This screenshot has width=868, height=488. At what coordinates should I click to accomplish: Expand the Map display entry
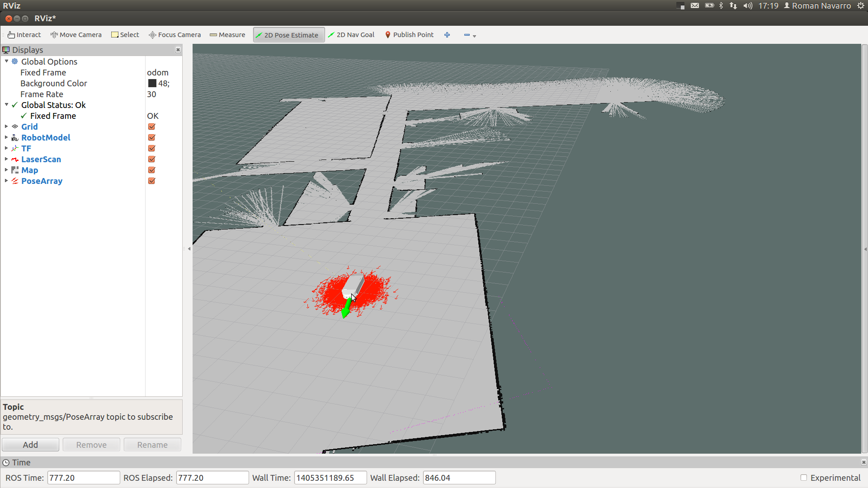(6, 170)
